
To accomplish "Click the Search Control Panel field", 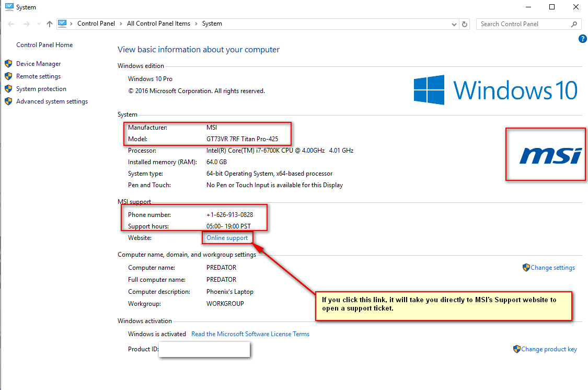I will pyautogui.click(x=528, y=24).
